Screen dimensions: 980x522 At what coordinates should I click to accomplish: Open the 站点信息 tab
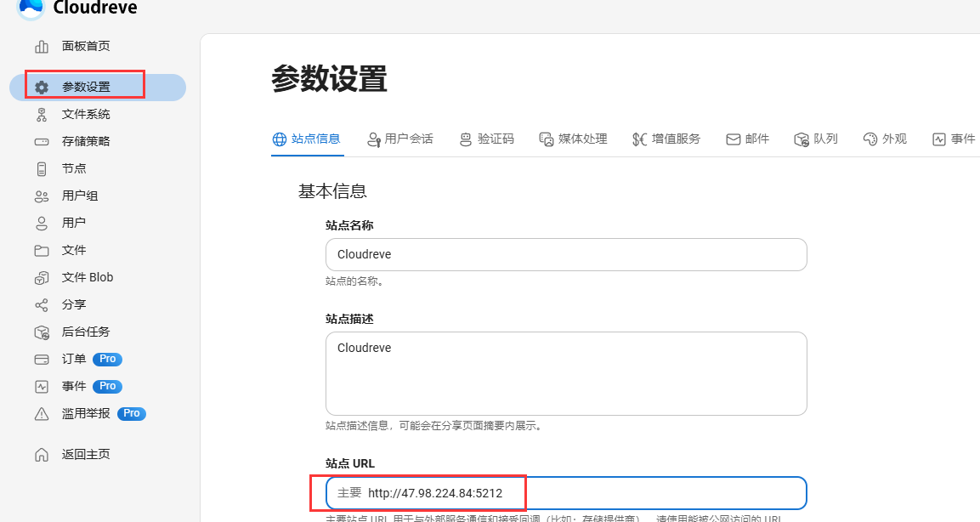(308, 139)
